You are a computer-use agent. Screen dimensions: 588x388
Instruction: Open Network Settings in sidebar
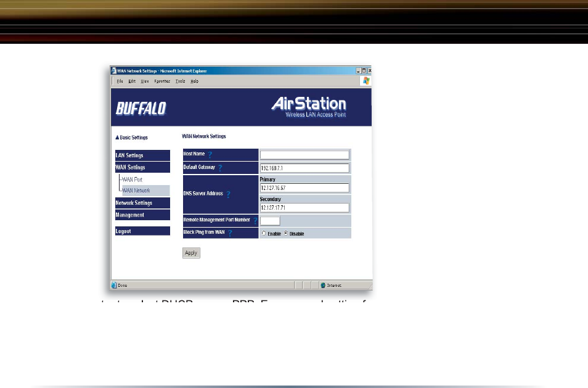tap(142, 203)
